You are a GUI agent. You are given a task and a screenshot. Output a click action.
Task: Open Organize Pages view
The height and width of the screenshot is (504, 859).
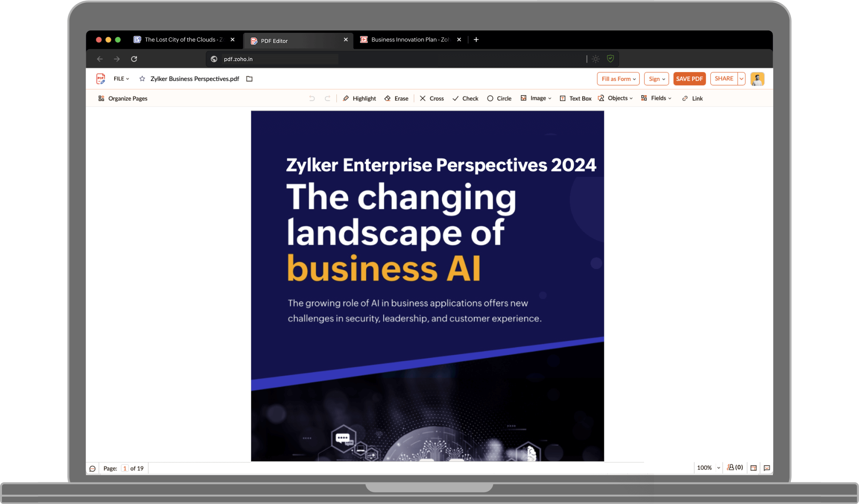[123, 98]
